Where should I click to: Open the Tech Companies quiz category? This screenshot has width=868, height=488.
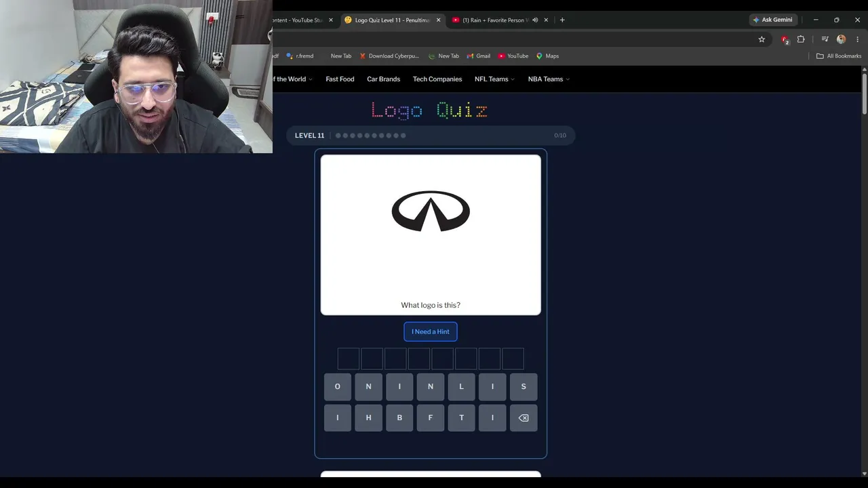437,79
